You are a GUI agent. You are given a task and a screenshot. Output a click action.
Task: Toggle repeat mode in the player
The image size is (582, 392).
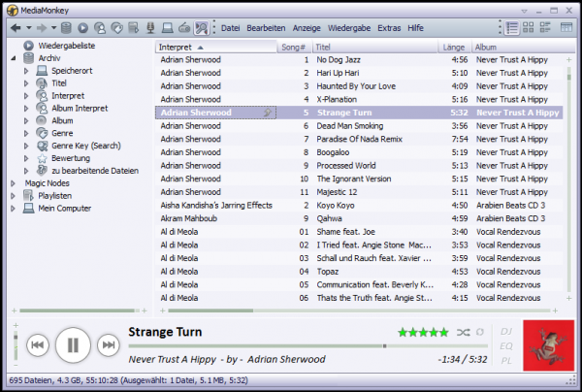tap(477, 333)
